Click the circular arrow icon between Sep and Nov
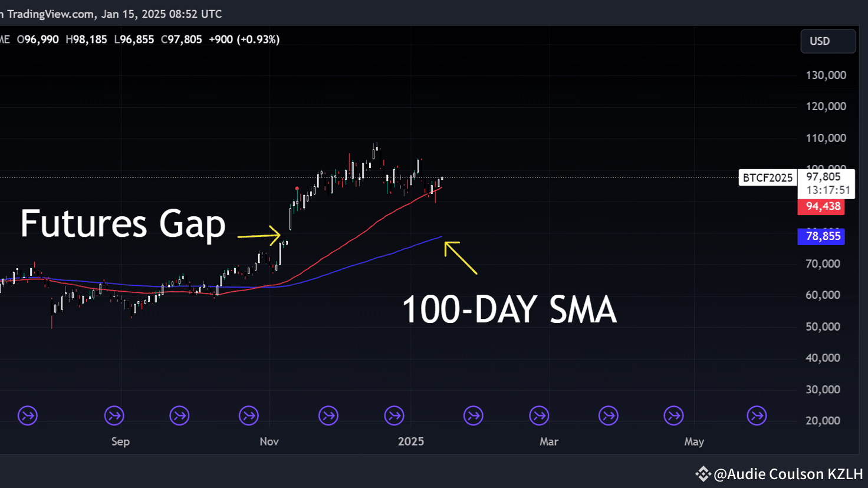Image resolution: width=868 pixels, height=488 pixels. click(x=179, y=416)
